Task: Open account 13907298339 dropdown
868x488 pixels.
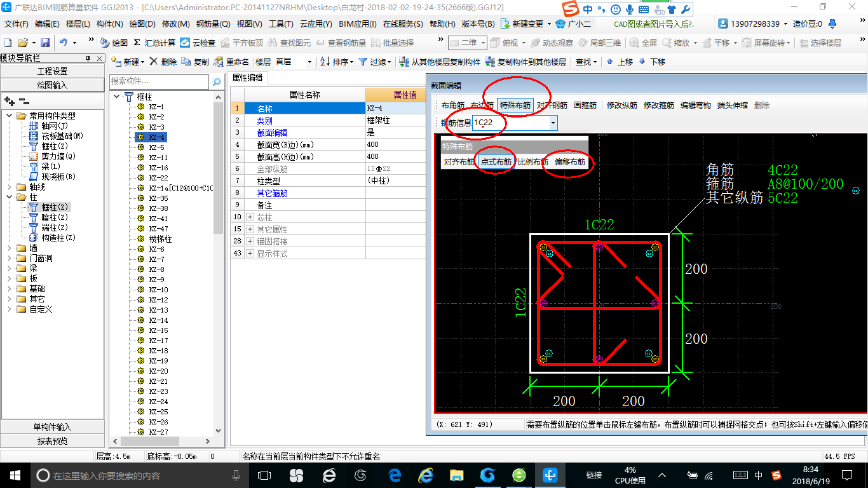Action: pos(754,24)
